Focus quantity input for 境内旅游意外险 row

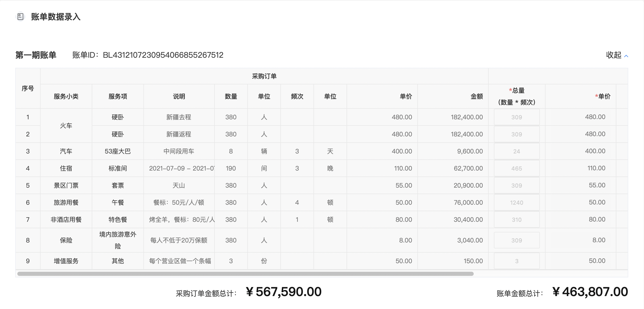click(517, 240)
